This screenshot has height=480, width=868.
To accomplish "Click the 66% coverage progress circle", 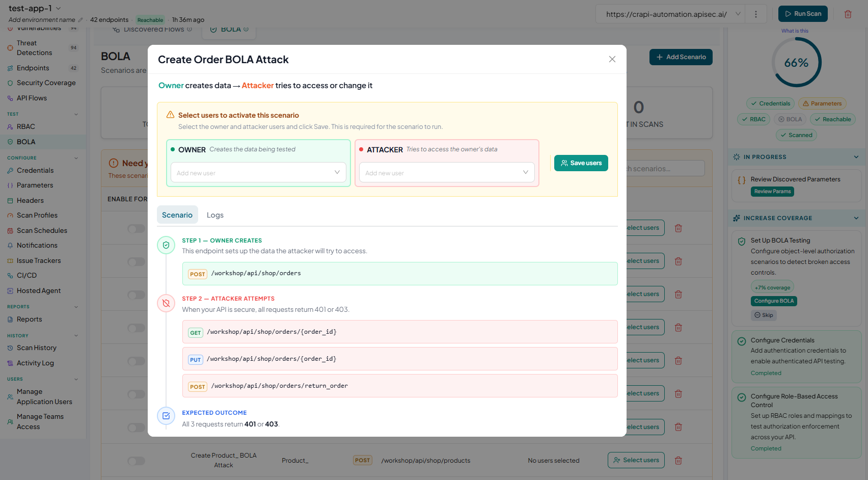I will 796,63.
